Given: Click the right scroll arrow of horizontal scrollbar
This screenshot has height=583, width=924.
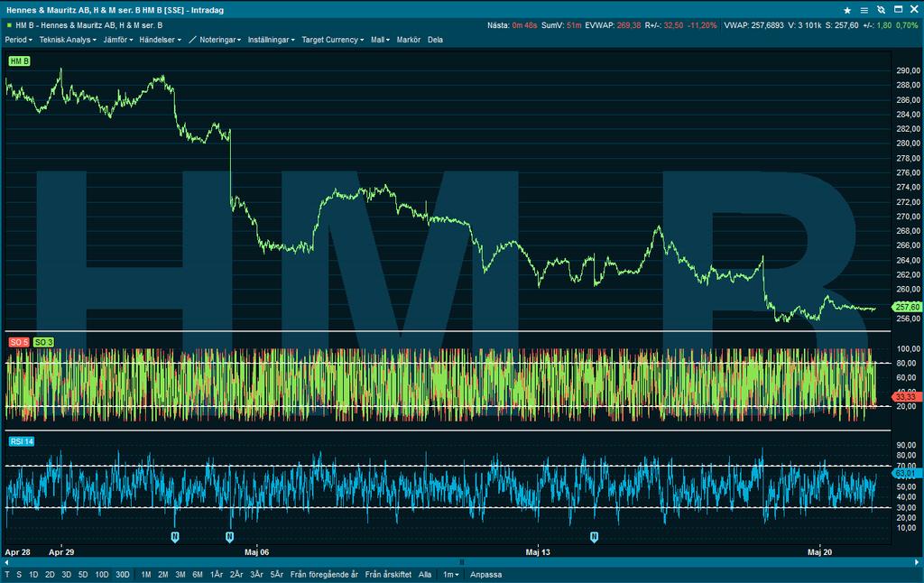Looking at the screenshot, I should click(x=917, y=562).
